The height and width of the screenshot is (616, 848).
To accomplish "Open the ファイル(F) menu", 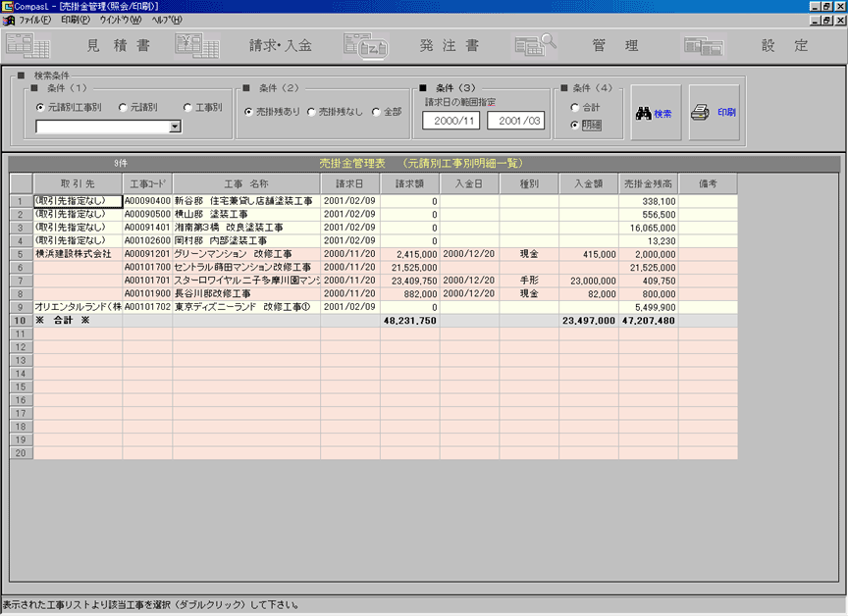I will 34,20.
